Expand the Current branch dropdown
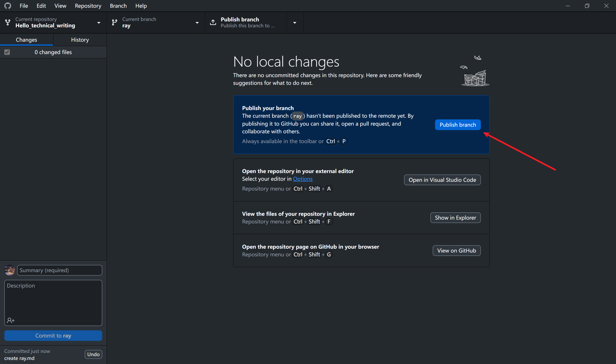 coord(197,23)
